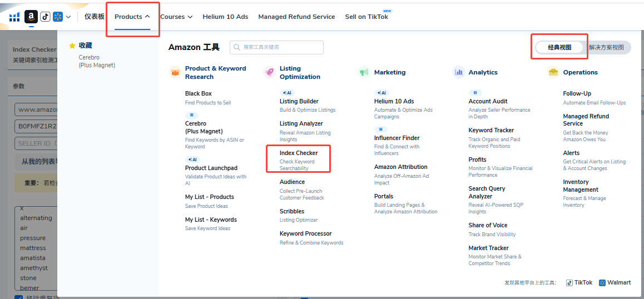Open the Managed Refund Service nav item

(296, 17)
